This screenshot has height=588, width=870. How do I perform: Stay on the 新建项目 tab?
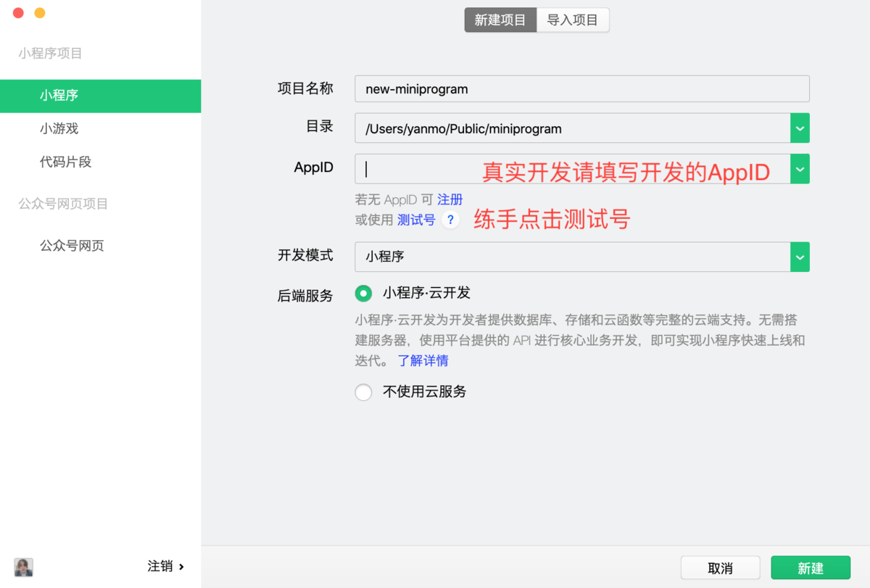500,20
